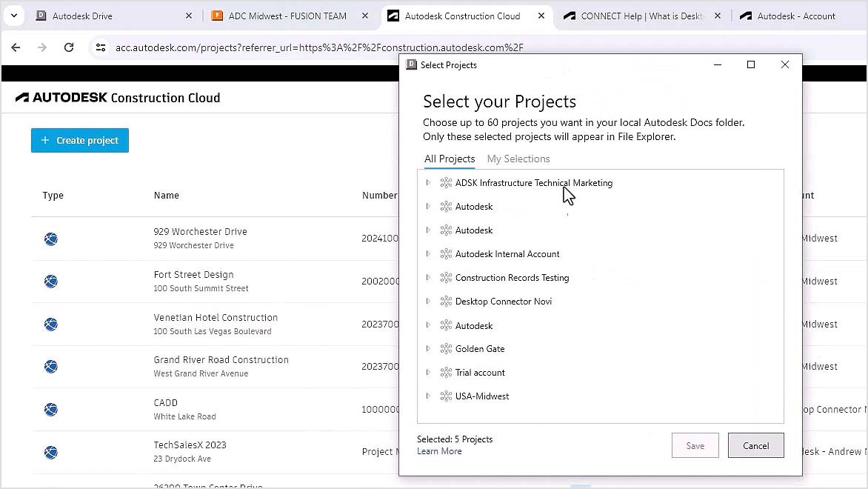Click the Number column header
This screenshot has width=868, height=489.
[x=380, y=196]
